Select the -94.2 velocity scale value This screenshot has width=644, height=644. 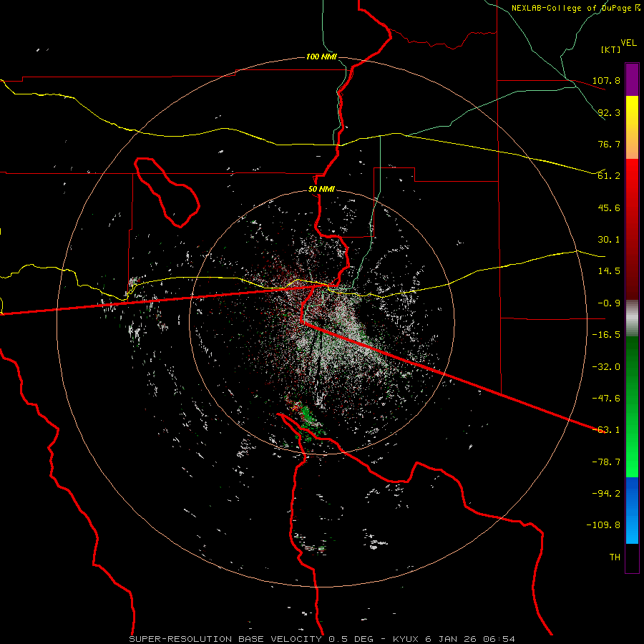606,494
